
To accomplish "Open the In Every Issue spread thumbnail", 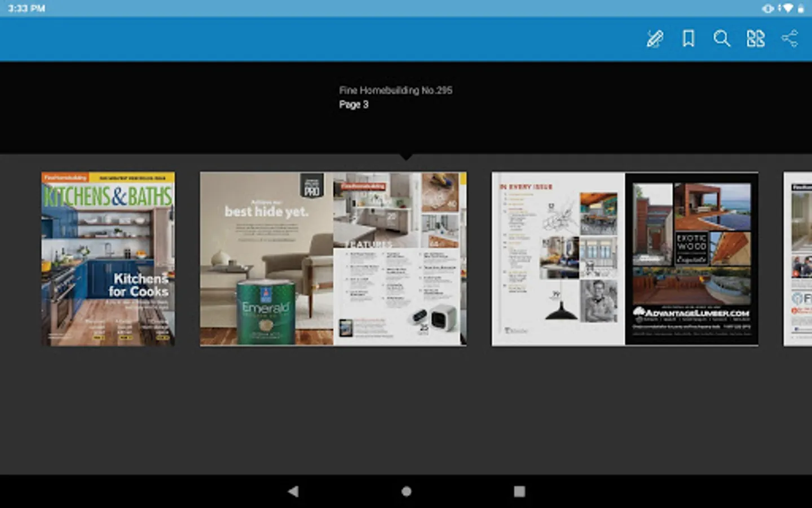I will (x=625, y=259).
